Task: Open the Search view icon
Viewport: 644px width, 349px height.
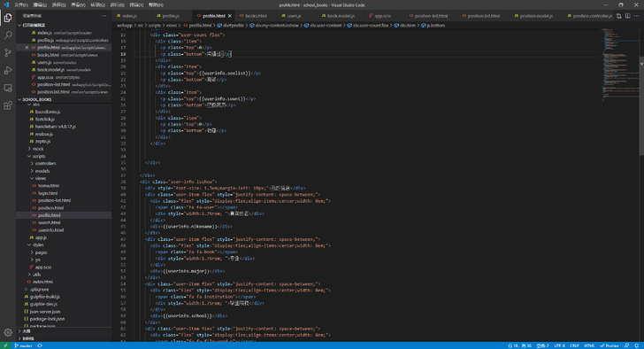Action: click(8, 35)
